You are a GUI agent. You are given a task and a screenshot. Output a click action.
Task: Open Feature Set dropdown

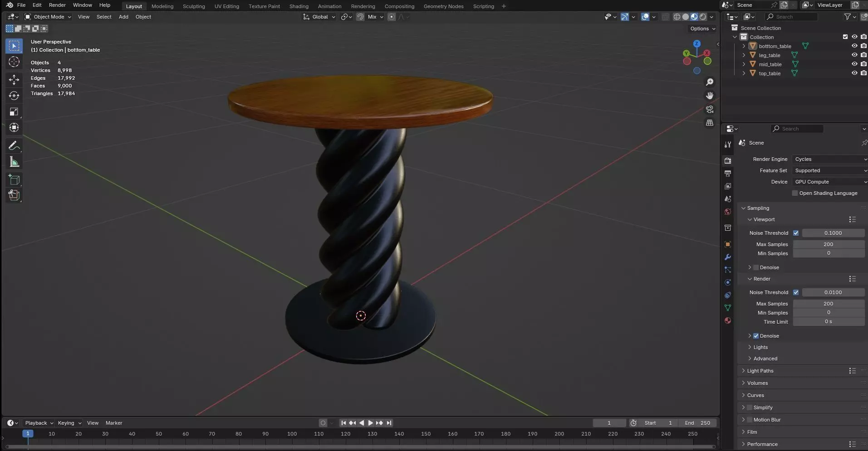pyautogui.click(x=830, y=170)
